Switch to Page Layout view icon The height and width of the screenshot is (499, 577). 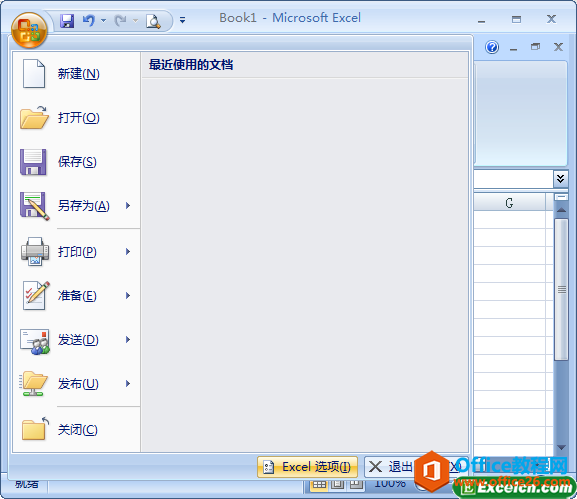337,485
